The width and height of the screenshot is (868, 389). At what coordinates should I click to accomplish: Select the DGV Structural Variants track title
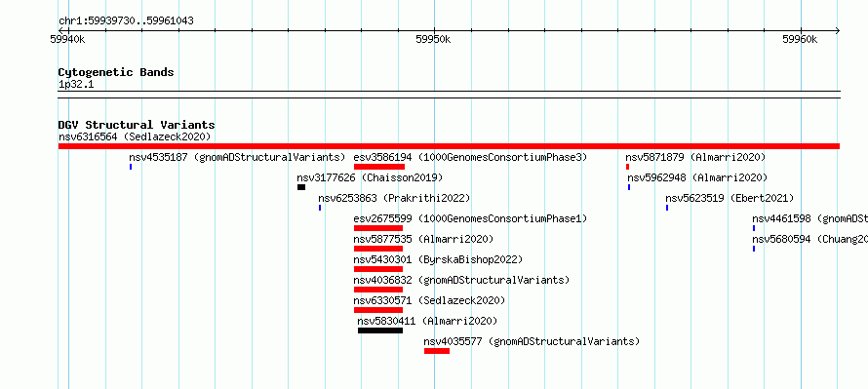(x=137, y=125)
